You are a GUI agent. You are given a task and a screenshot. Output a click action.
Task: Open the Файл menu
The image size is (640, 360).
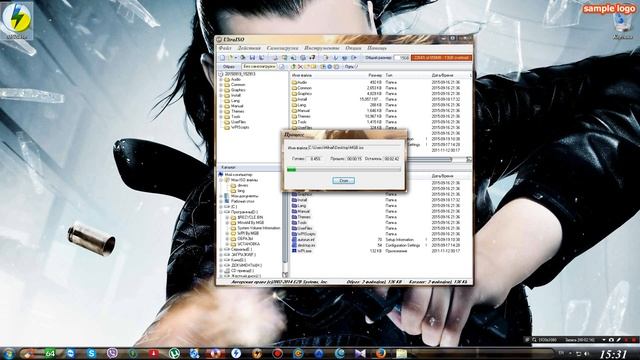(225, 48)
